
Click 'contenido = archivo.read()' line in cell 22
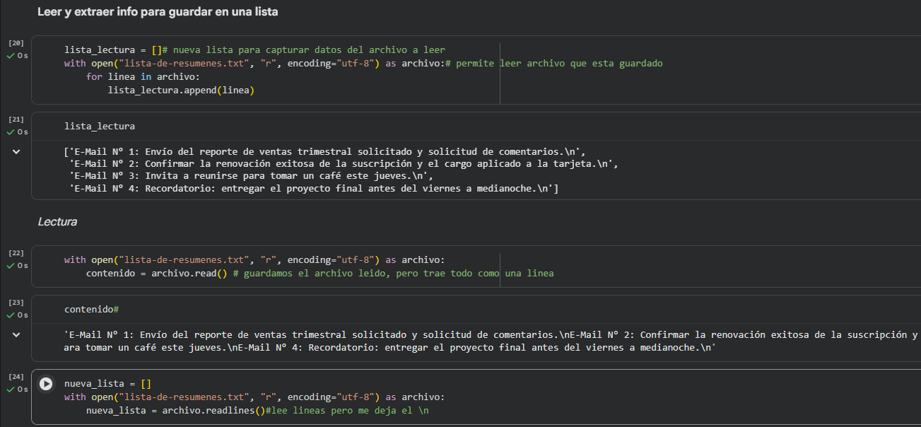tap(320, 273)
